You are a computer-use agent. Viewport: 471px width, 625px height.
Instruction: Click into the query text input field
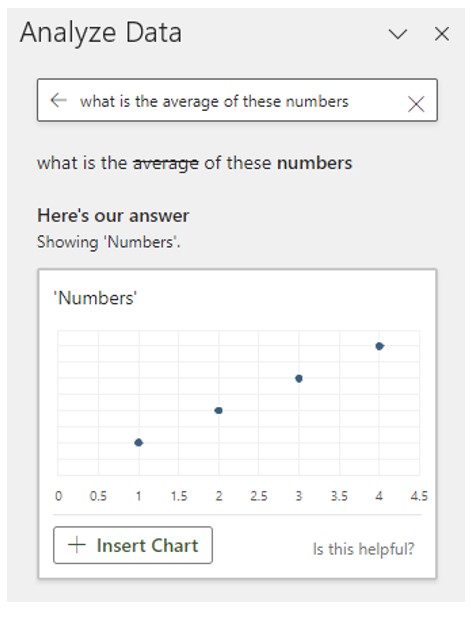pos(237,100)
